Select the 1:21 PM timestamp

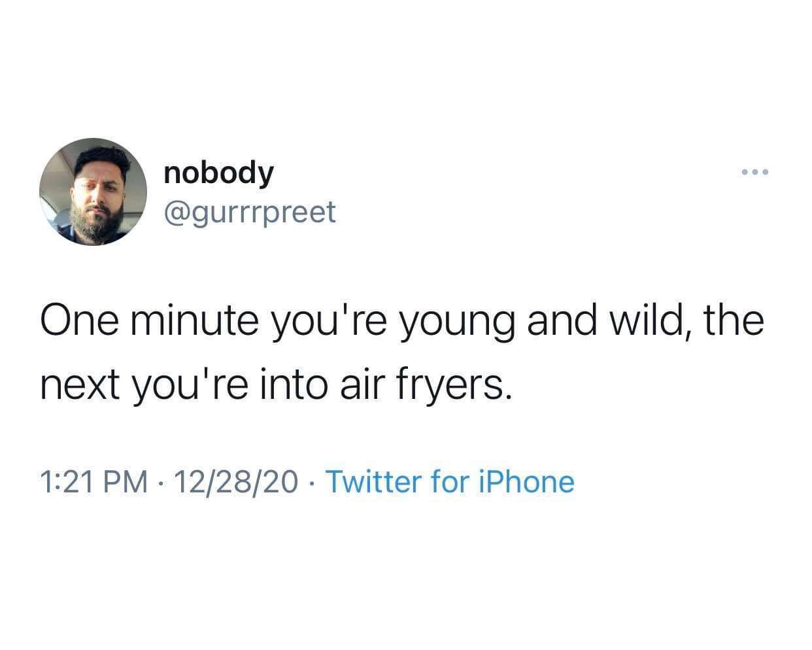[93, 482]
